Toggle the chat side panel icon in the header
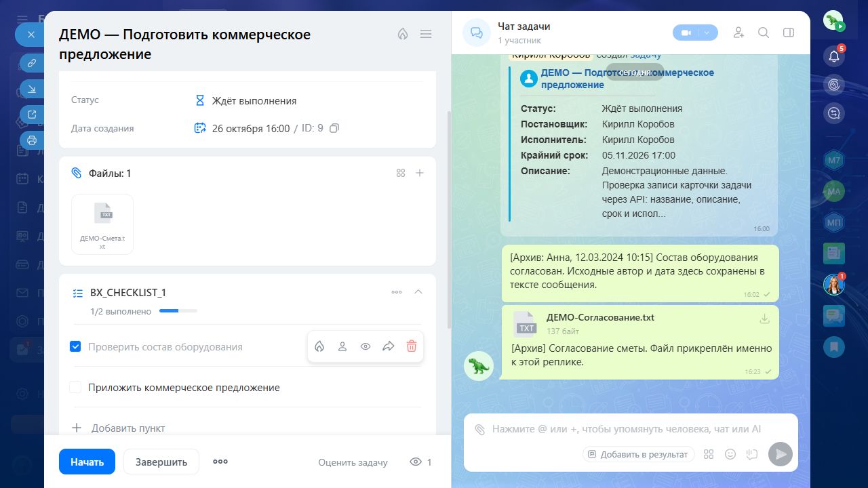This screenshot has width=868, height=488. [788, 33]
